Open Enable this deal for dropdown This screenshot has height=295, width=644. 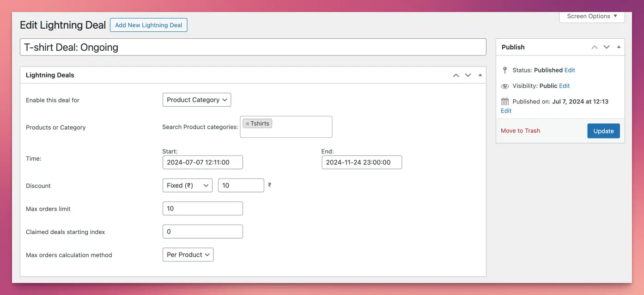pyautogui.click(x=197, y=100)
